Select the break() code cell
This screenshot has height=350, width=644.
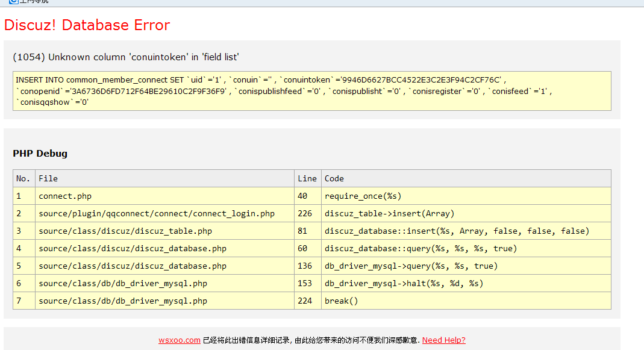click(x=466, y=301)
